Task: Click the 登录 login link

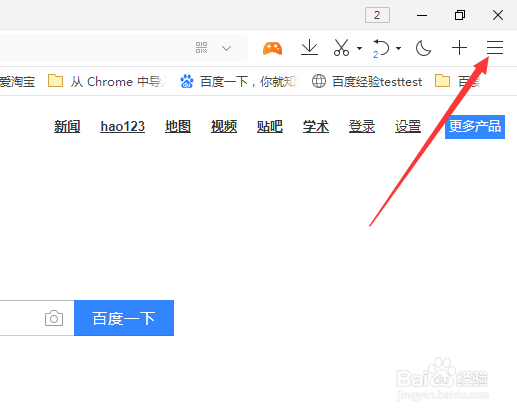Action: [362, 127]
